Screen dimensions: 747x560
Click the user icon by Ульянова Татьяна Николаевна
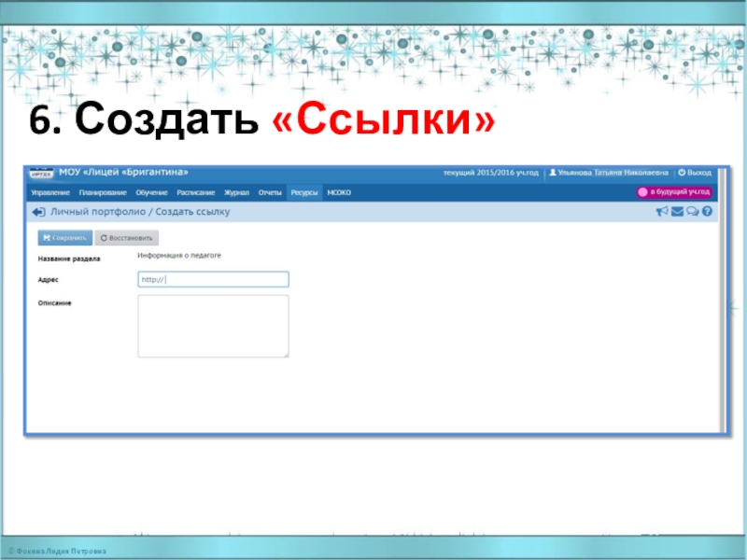[553, 173]
